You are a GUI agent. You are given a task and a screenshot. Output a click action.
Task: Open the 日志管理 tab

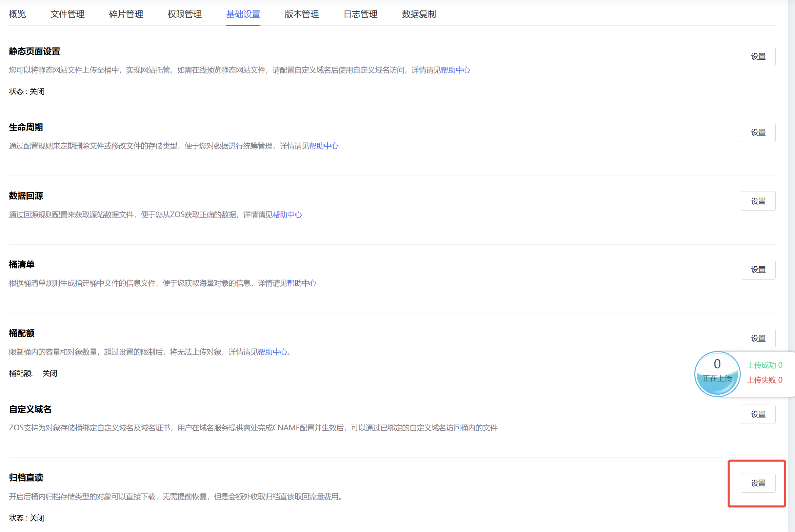[x=360, y=14]
